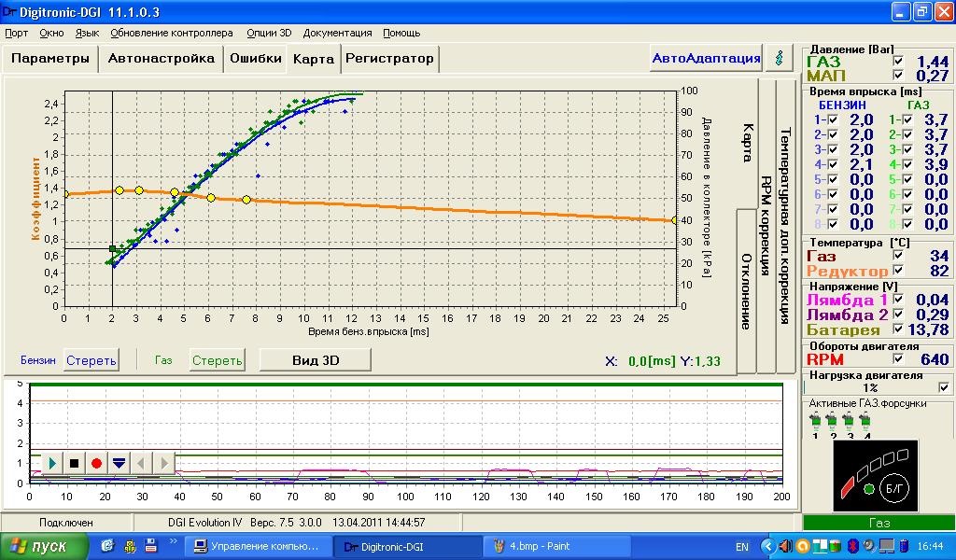Stop the recorder with the black square

(75, 463)
